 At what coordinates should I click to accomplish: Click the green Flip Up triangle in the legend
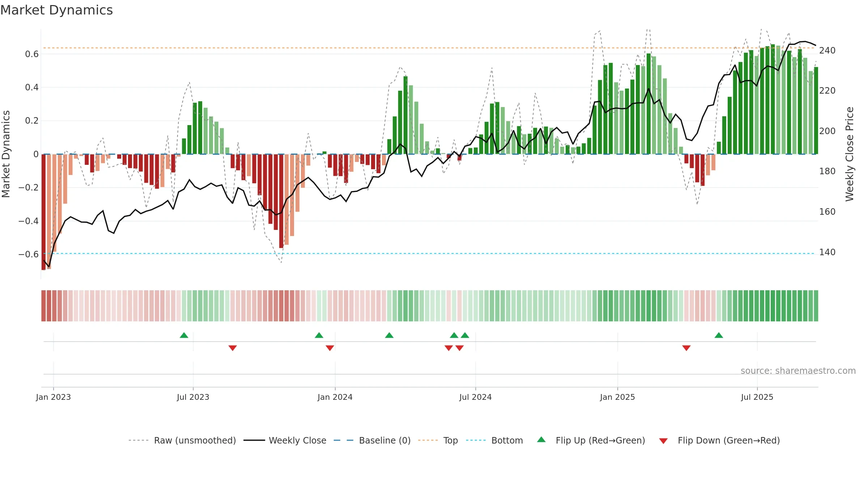coord(541,440)
